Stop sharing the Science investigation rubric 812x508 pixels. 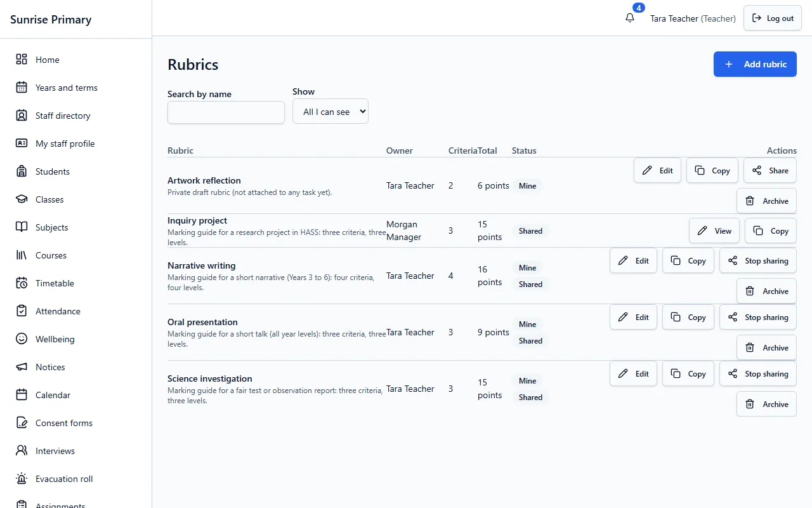tap(758, 373)
